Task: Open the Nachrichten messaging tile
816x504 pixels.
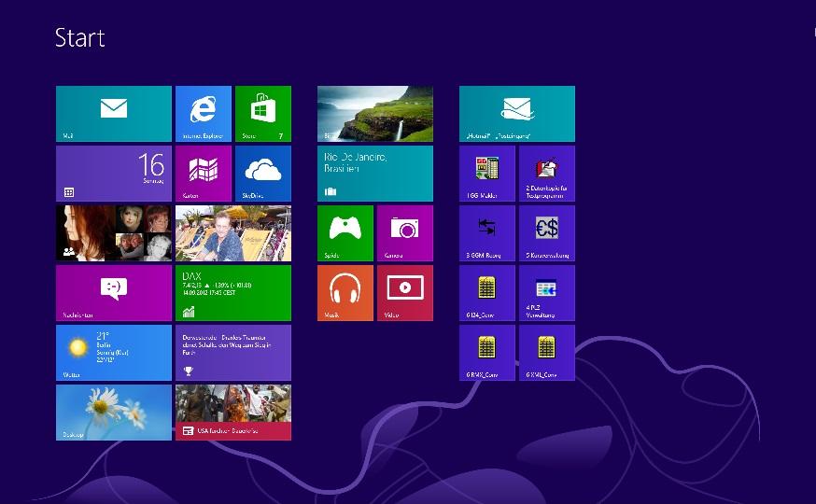Action: 114,293
